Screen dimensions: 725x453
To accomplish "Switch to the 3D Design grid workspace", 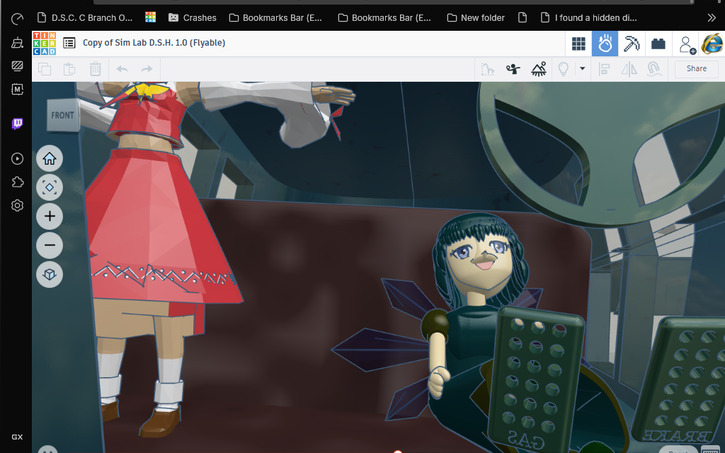I will coord(578,43).
